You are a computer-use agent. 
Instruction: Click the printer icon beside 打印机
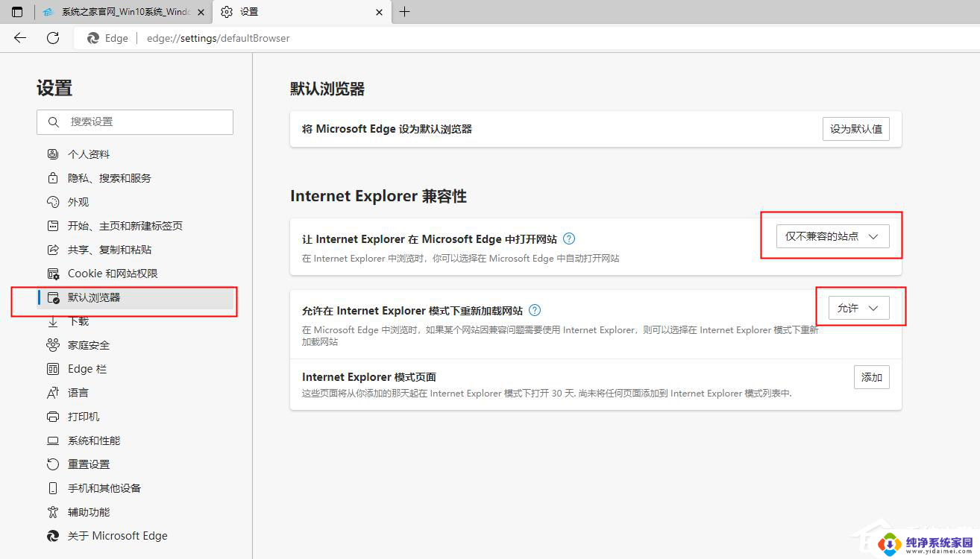[x=53, y=417]
